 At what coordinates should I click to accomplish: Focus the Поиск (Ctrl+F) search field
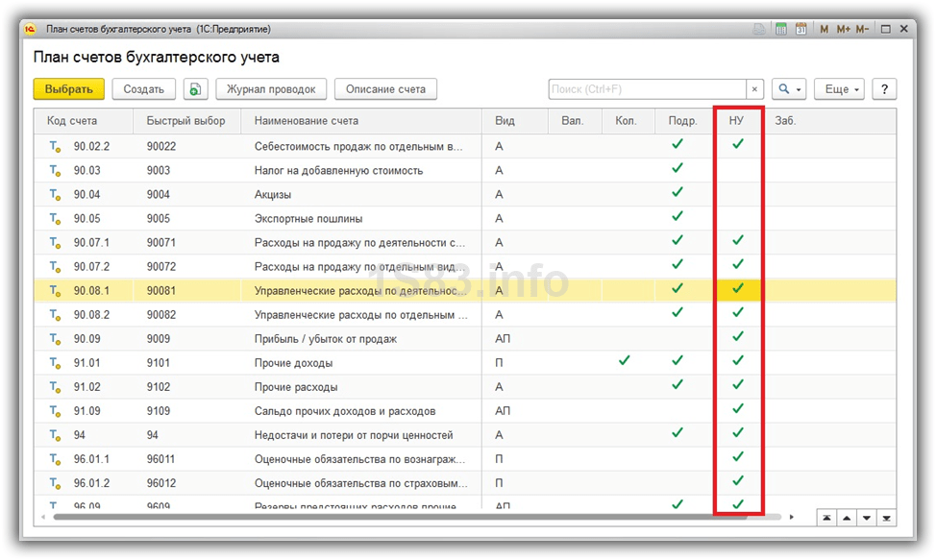pos(647,89)
